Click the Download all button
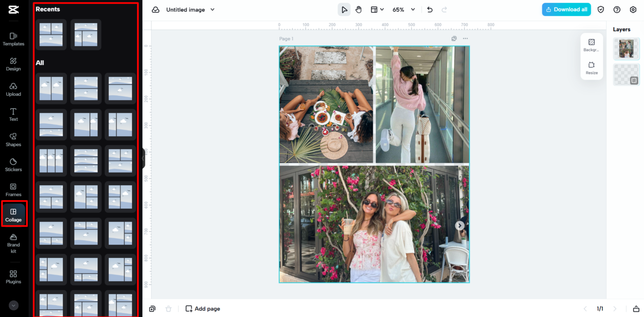This screenshot has width=644, height=317. tap(566, 9)
